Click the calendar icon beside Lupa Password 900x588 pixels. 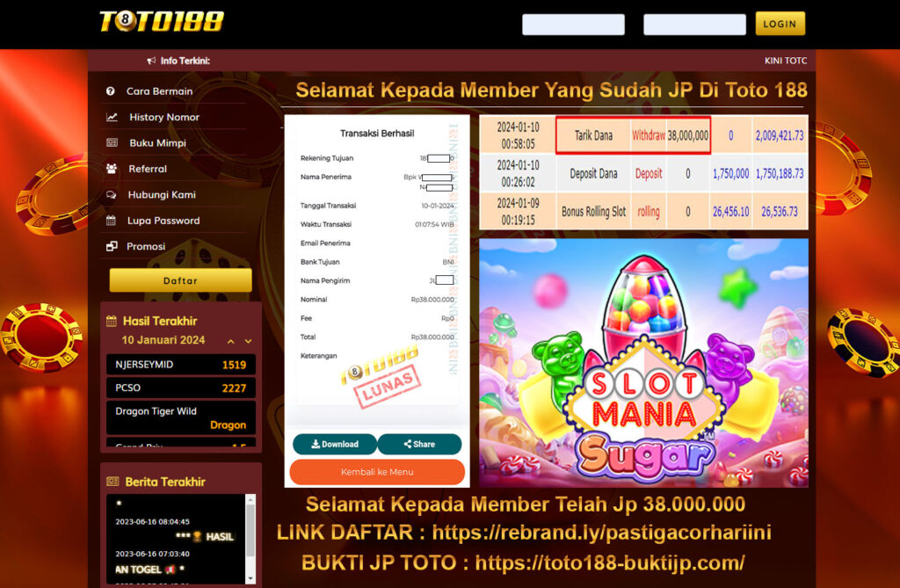pyautogui.click(x=112, y=221)
